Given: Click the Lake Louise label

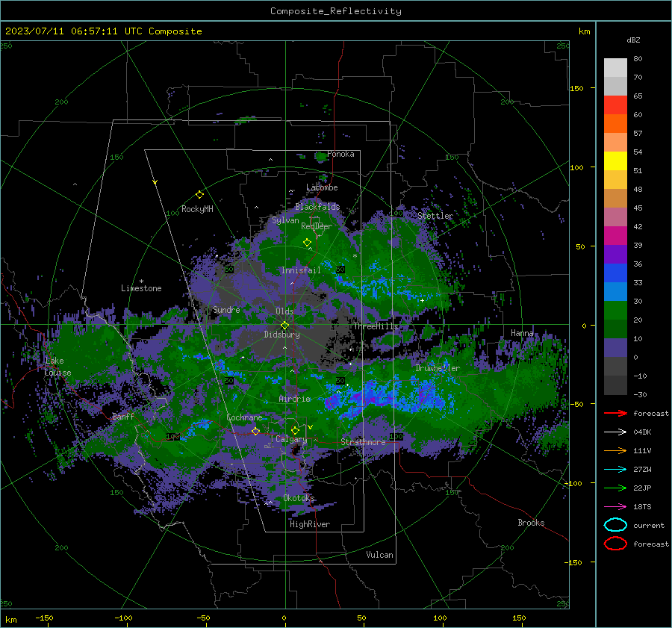Looking at the screenshot, I should [57, 367].
